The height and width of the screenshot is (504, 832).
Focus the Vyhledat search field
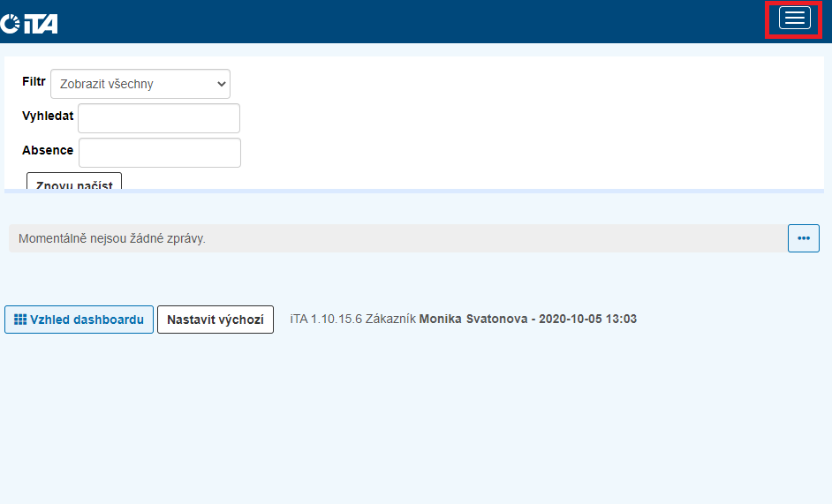tap(159, 118)
